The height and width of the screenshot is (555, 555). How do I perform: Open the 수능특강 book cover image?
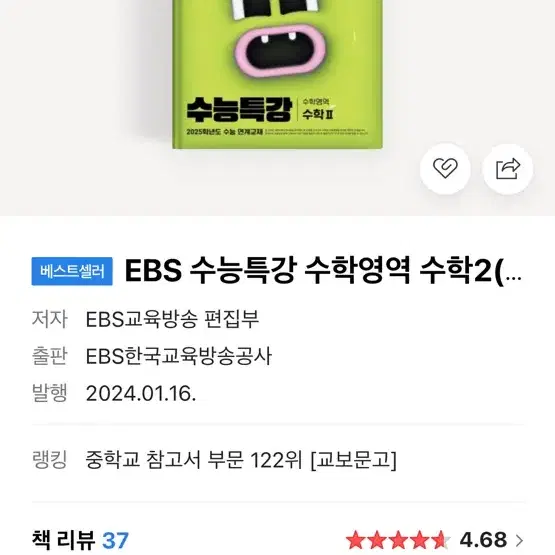pos(277,74)
